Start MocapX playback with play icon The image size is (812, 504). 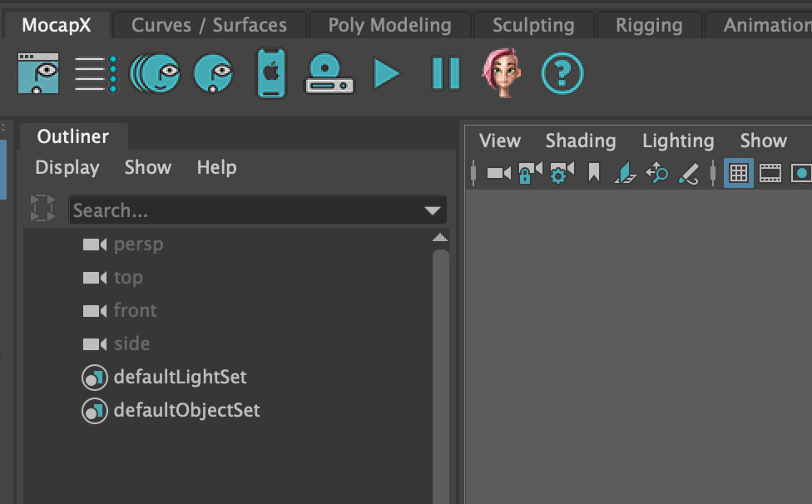pos(386,73)
